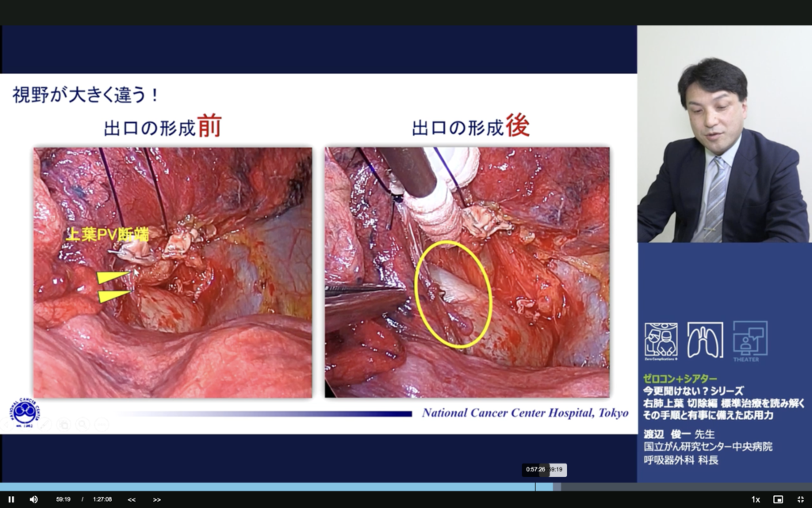This screenshot has height=508, width=812.
Task: Click the buffered portion of the seek bar
Action: [x=557, y=487]
